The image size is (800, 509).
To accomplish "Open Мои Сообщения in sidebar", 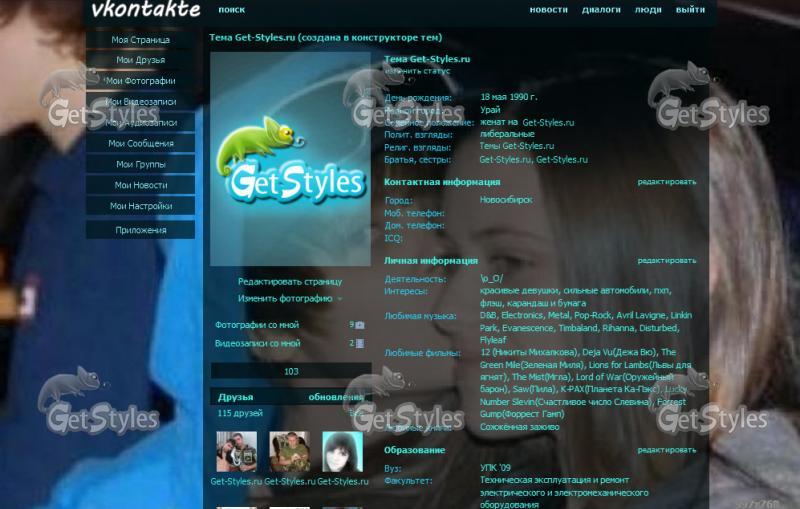I will point(140,143).
